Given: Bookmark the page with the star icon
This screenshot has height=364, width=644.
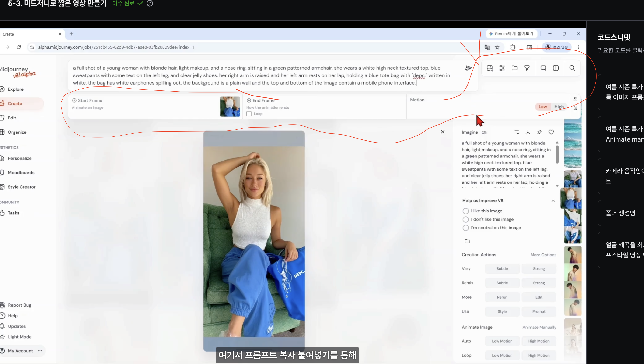Looking at the screenshot, I should [497, 47].
